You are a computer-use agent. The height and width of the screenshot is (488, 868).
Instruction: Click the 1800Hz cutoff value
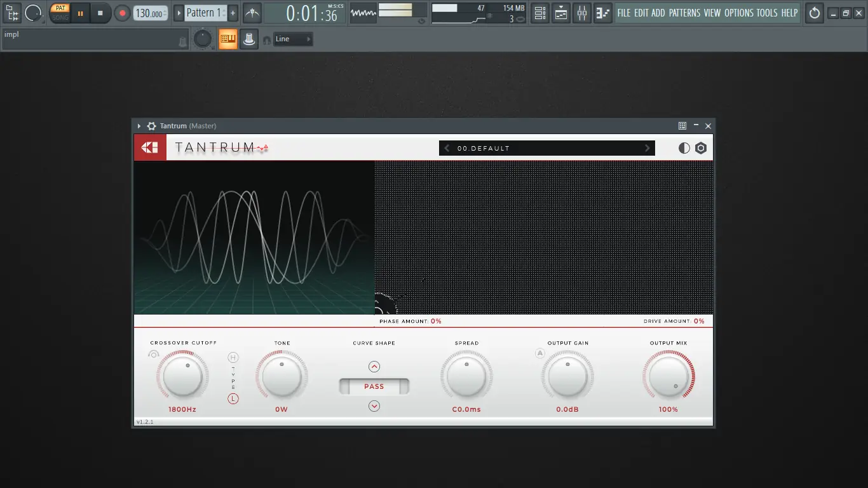[182, 409]
